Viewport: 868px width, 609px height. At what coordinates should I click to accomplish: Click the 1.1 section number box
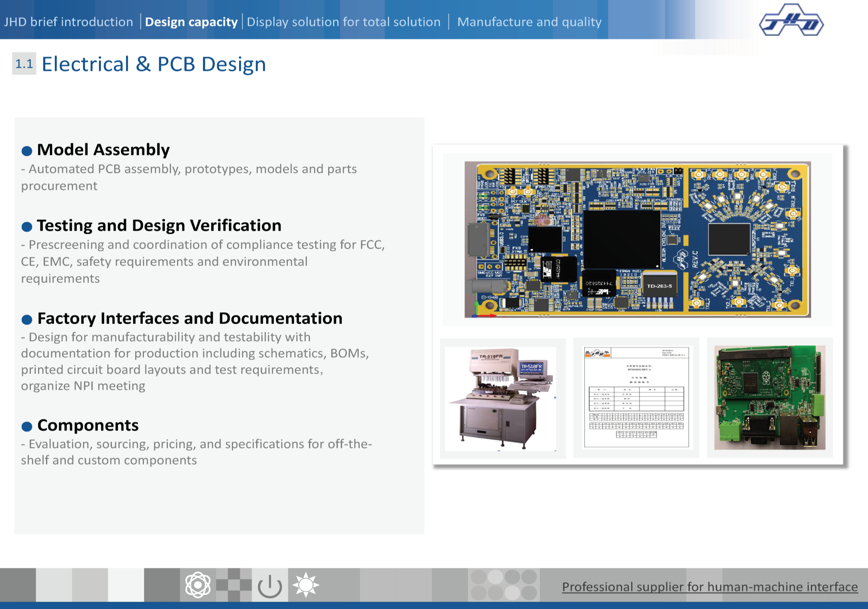24,64
